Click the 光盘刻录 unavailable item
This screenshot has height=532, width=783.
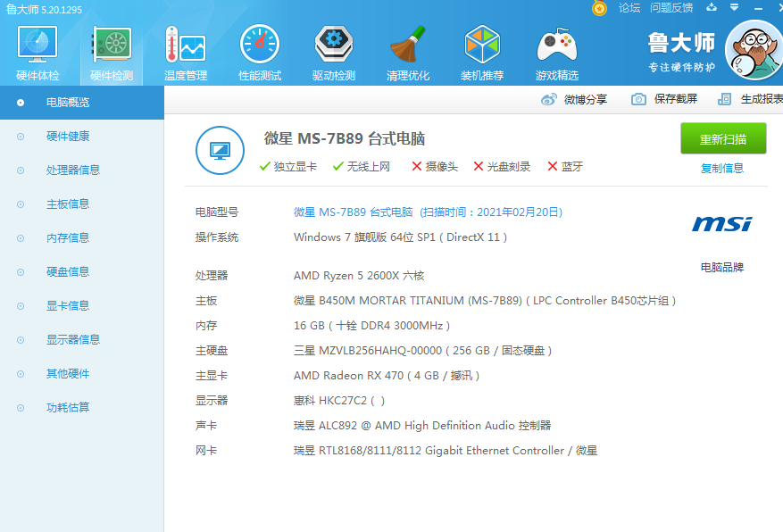point(502,166)
